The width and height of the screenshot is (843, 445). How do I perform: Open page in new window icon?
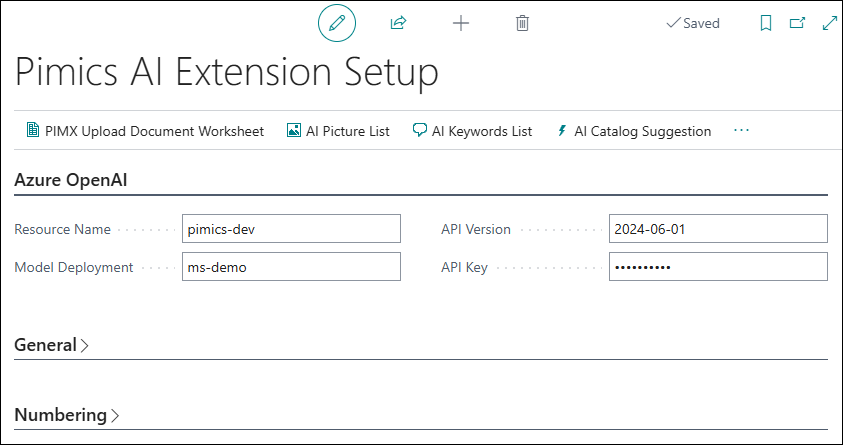coord(797,23)
